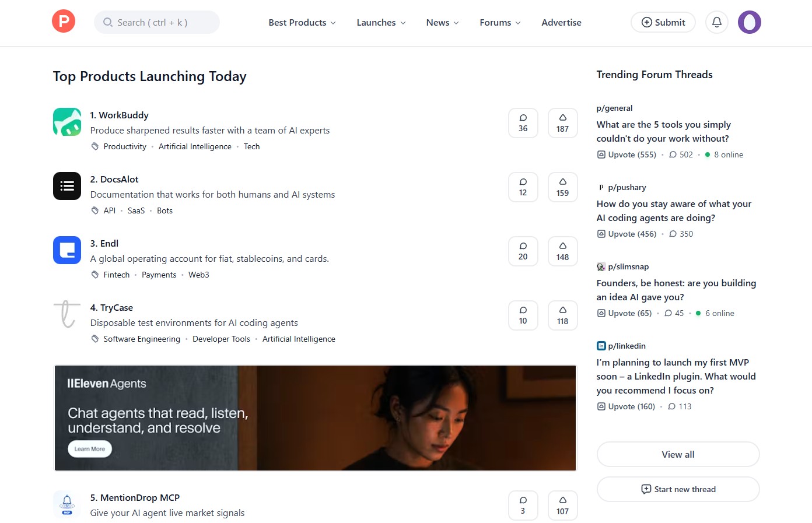
Task: Open the AI coding agents awareness thread
Action: (674, 210)
